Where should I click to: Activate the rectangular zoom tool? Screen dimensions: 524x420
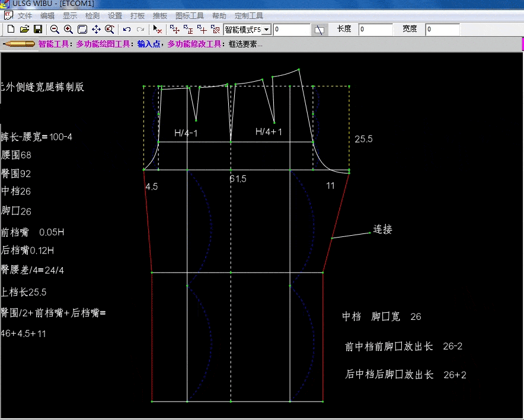82,28
